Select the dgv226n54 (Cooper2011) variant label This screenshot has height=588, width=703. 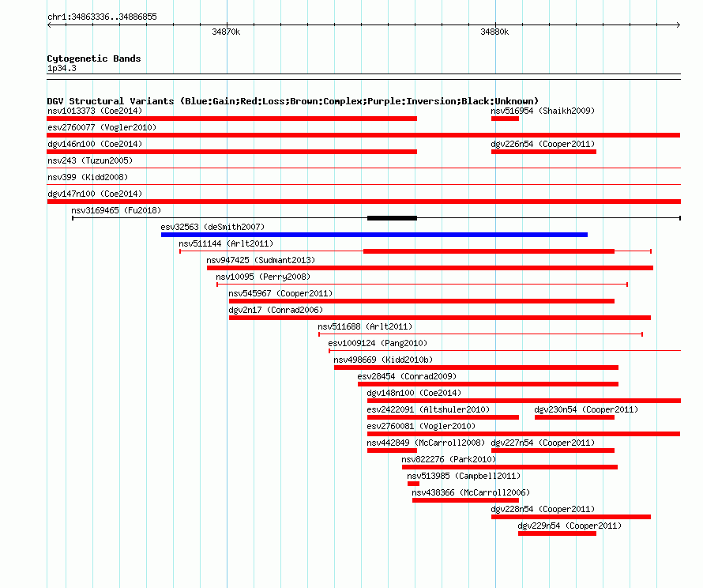click(x=543, y=144)
